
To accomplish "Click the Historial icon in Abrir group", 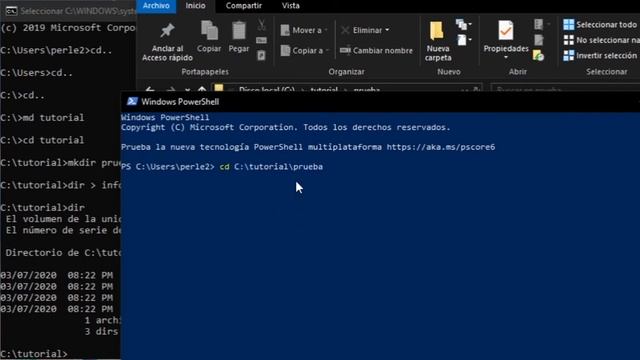I will 538,55.
